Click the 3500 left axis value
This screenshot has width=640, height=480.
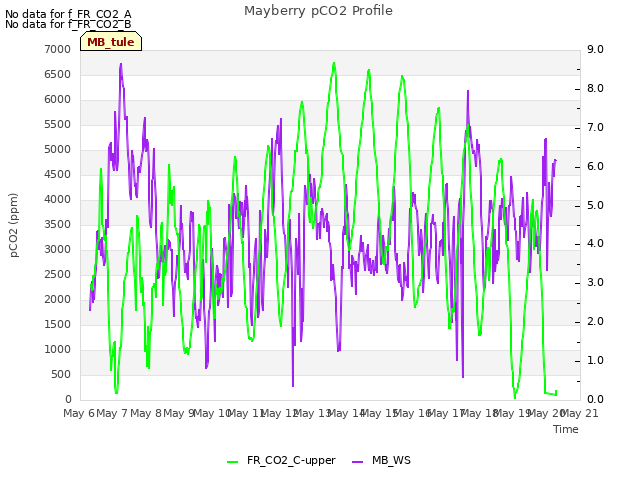point(58,224)
